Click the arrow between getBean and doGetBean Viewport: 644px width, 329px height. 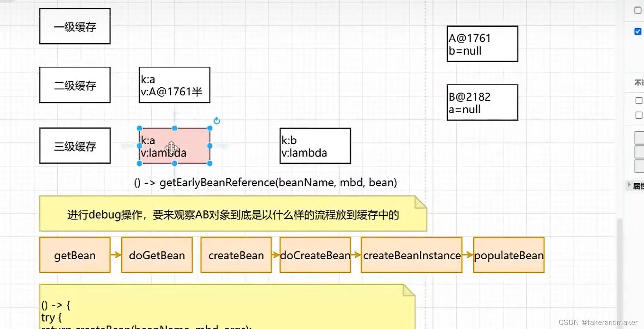(x=116, y=255)
